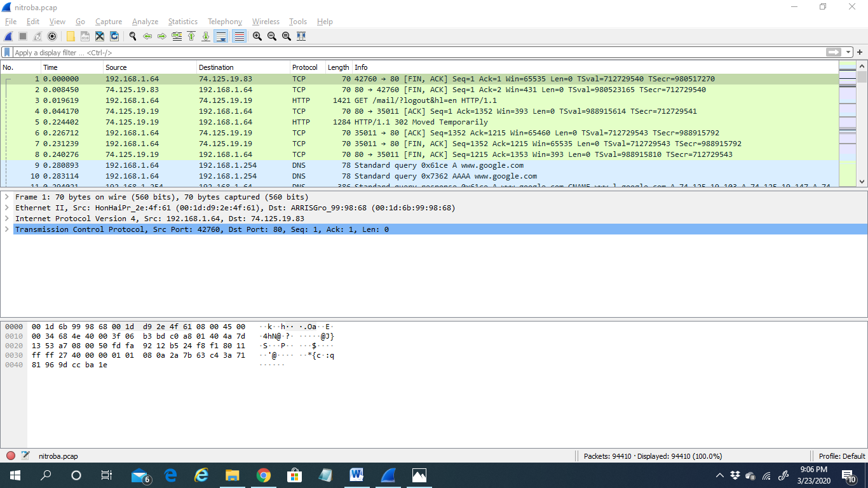Jump to the first packet
The width and height of the screenshot is (868, 488).
click(191, 37)
